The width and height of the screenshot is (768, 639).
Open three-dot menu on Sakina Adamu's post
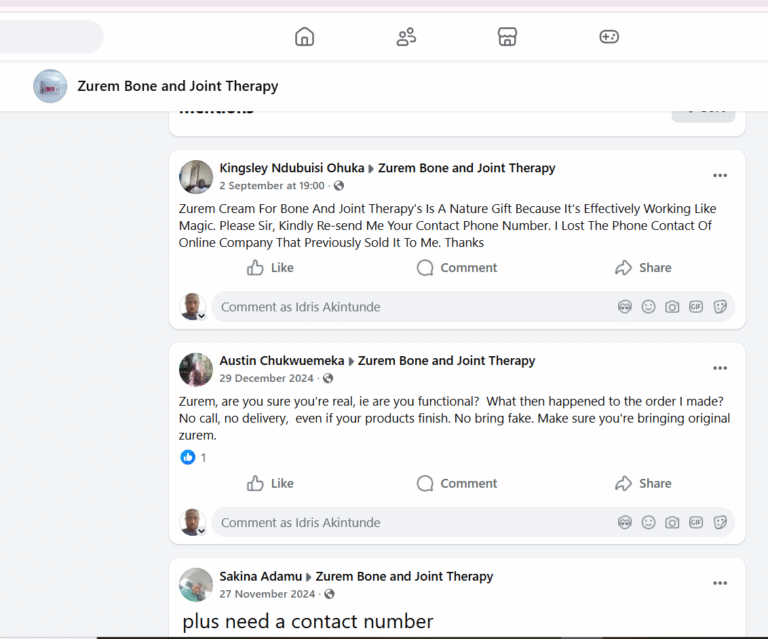[x=720, y=584]
